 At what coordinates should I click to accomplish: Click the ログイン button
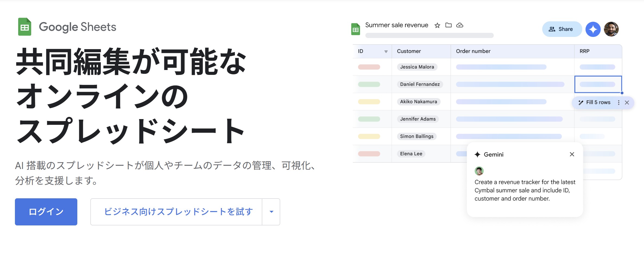pos(46,212)
